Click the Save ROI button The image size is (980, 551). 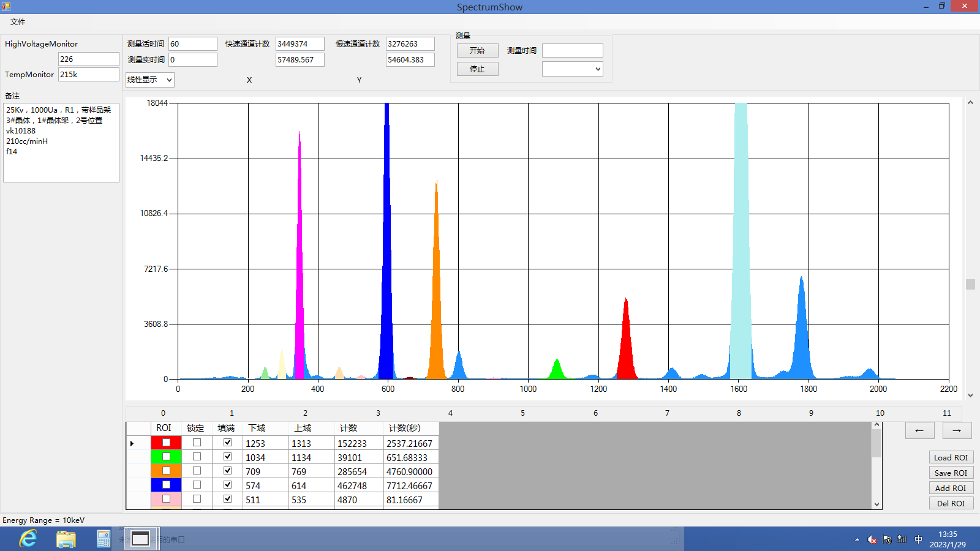951,472
